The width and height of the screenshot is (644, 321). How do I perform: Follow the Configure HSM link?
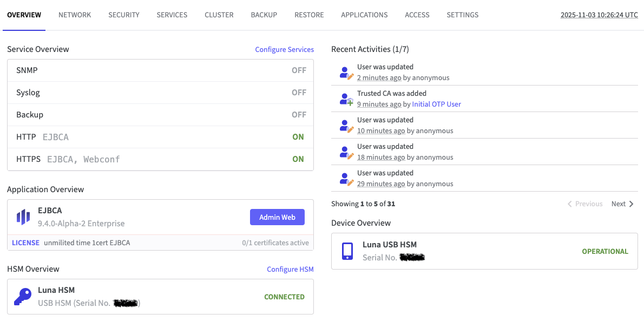click(x=290, y=270)
